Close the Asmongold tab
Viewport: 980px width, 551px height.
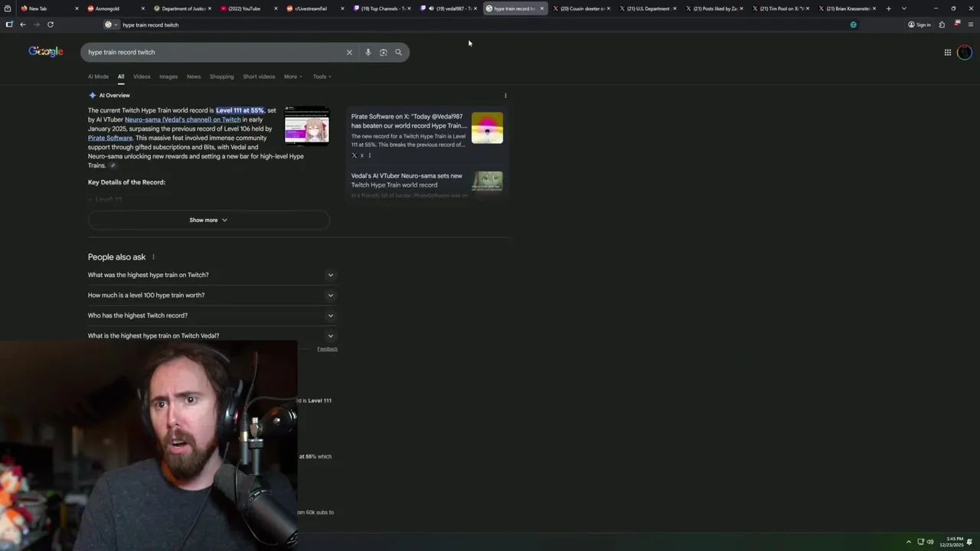(x=143, y=8)
